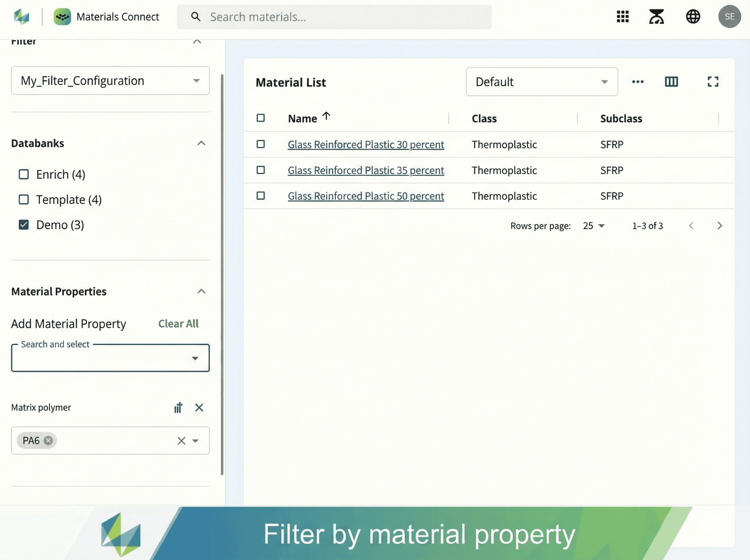Open Glass Reinforced Plastic 35 percent link
The image size is (750, 560).
[x=366, y=170]
